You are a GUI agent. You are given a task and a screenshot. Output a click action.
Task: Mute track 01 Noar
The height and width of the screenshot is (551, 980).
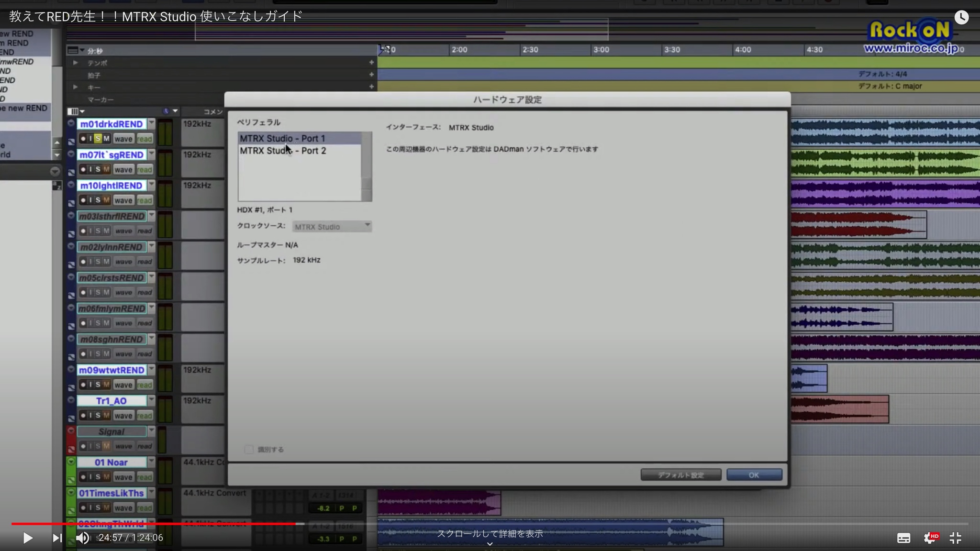pyautogui.click(x=106, y=477)
